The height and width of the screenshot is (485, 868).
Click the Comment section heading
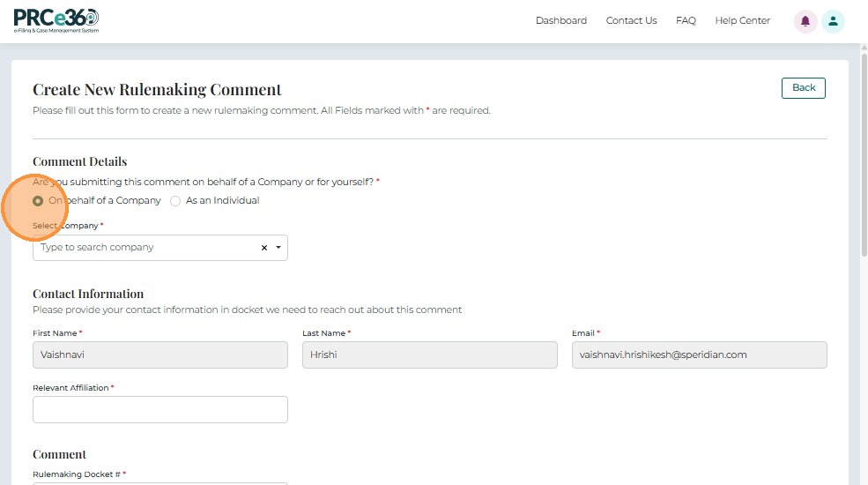point(59,454)
